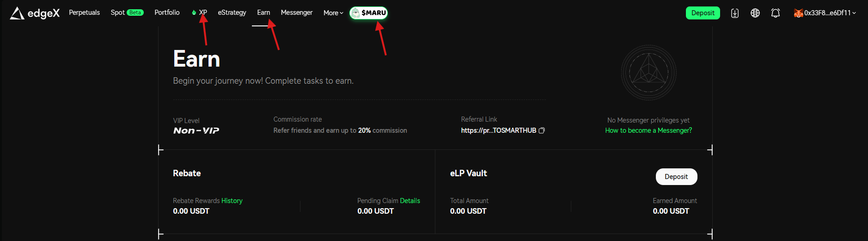Open the notifications bell
868x241 pixels.
pyautogui.click(x=775, y=13)
